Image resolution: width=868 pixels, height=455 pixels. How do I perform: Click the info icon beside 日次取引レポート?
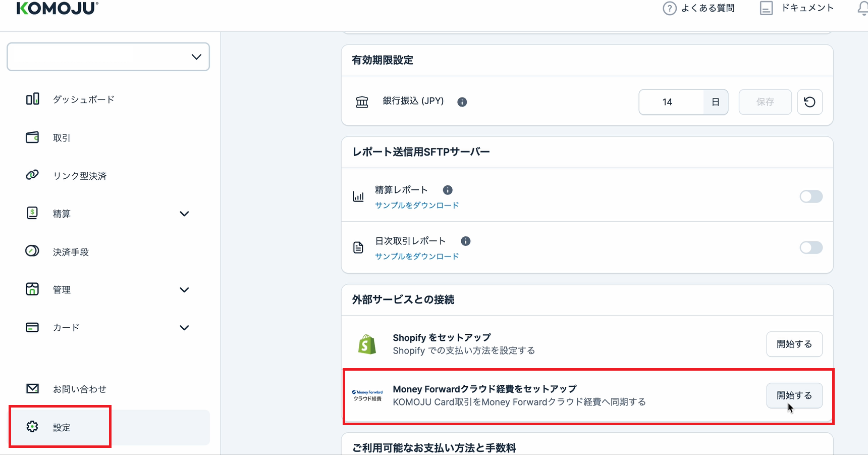point(465,241)
